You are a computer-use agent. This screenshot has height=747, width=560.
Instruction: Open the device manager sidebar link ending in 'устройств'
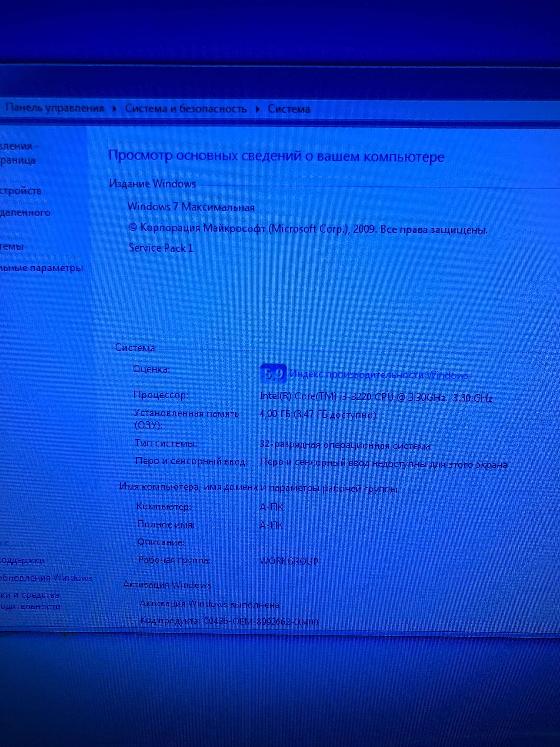[x=21, y=191]
